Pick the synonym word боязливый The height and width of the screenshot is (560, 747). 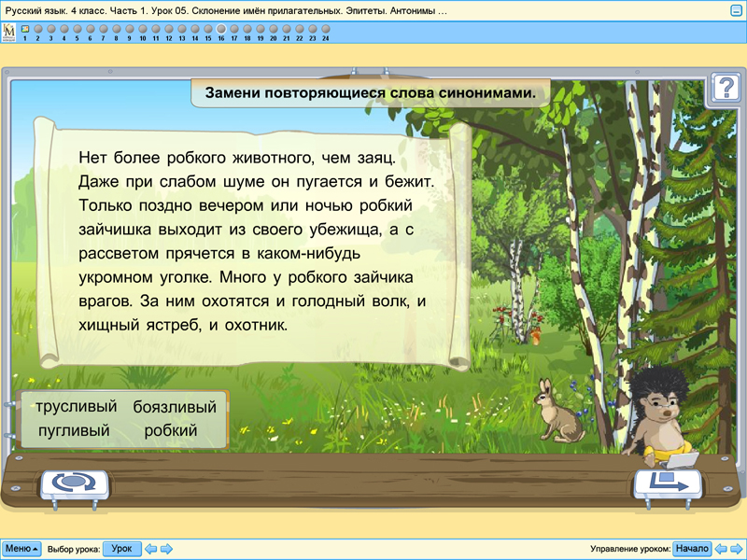pos(175,407)
